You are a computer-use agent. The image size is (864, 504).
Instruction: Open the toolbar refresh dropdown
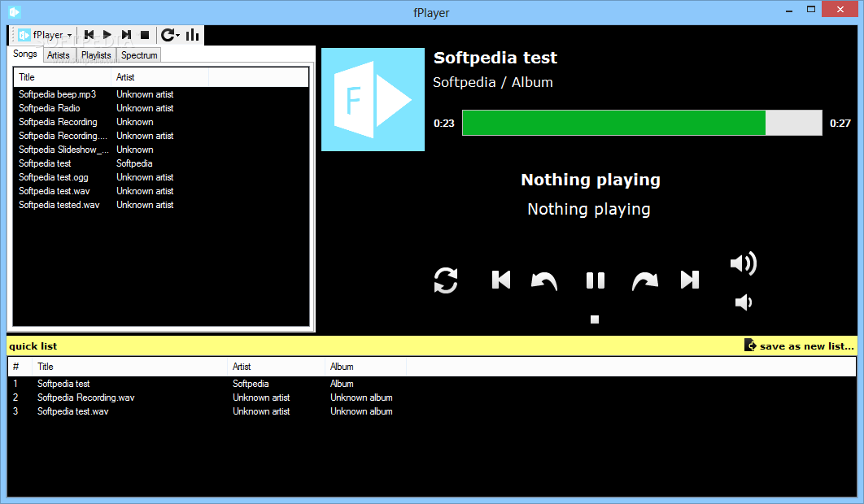[x=170, y=35]
